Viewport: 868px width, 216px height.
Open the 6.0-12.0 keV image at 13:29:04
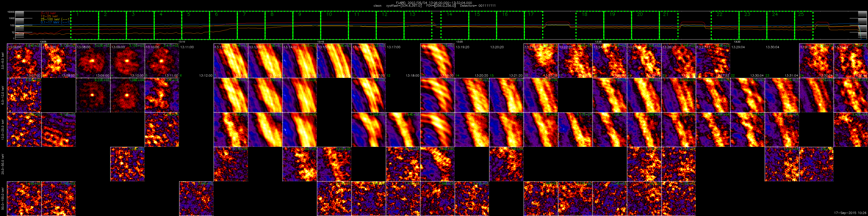(747, 95)
